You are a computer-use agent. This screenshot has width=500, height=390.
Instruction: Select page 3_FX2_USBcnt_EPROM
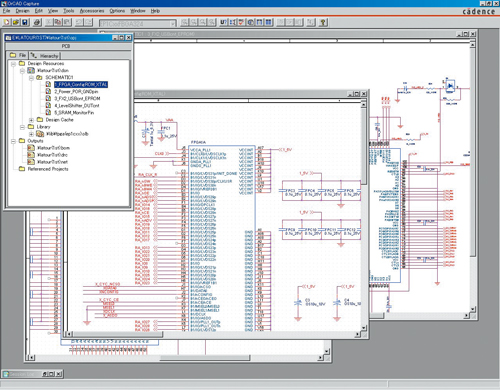[x=77, y=98]
